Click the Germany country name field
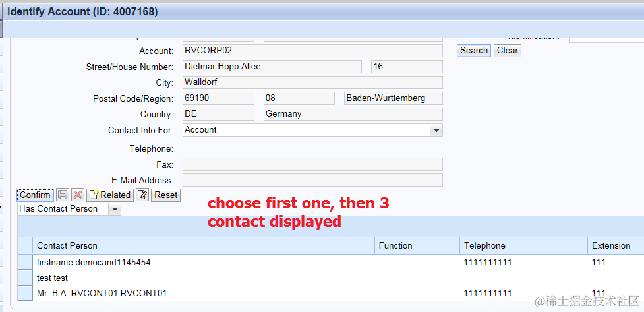 pyautogui.click(x=353, y=114)
